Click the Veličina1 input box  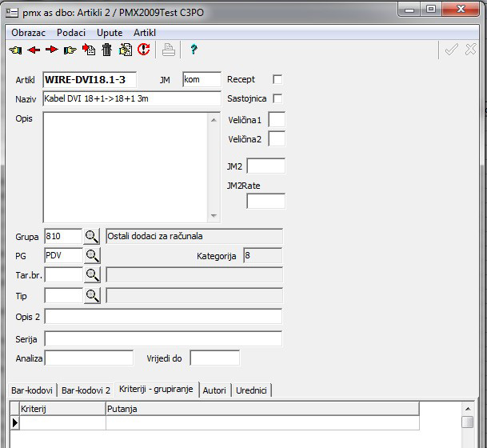(277, 120)
